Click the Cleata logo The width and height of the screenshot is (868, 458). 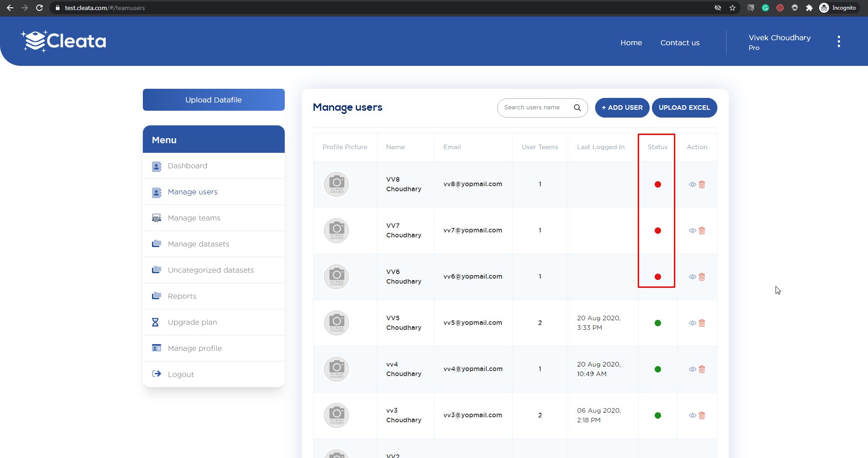[64, 41]
